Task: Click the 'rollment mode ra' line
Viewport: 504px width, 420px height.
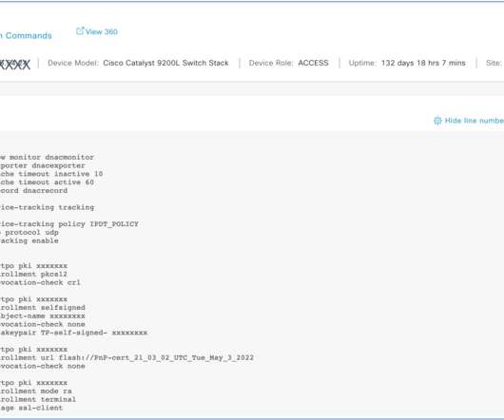Action: click(x=36, y=391)
